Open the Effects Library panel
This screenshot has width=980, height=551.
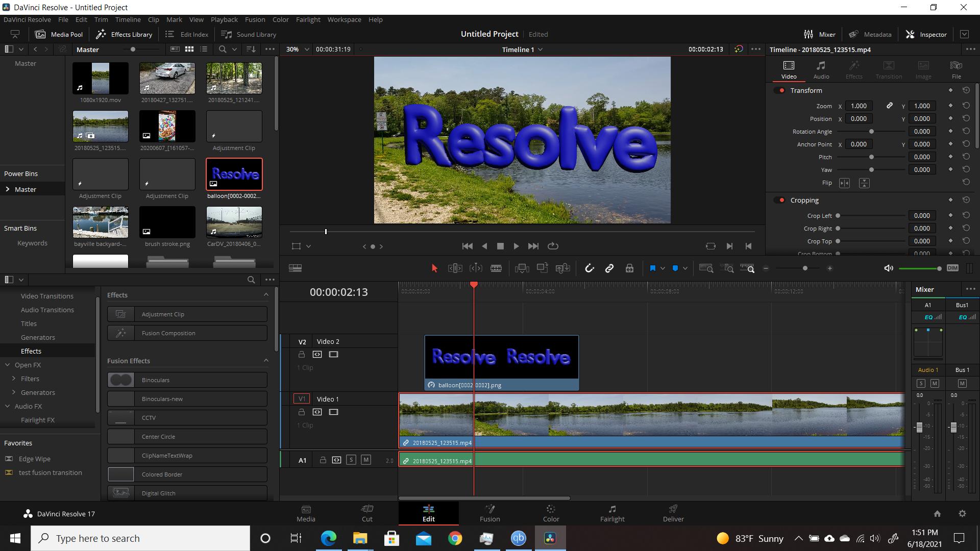[124, 34]
